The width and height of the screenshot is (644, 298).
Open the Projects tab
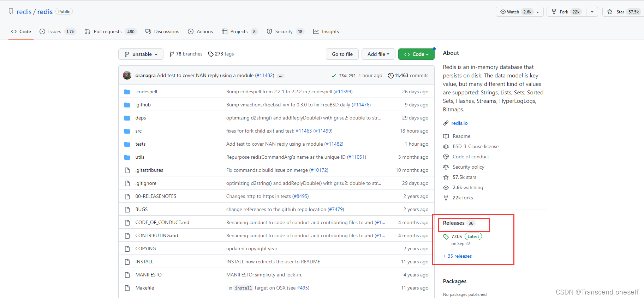pyautogui.click(x=240, y=31)
